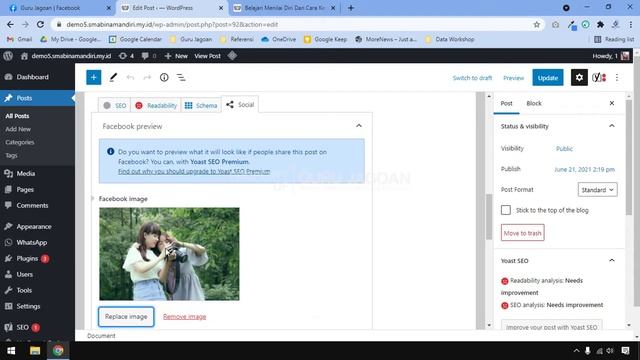
Task: Open the comments bubble in admin bar
Action: 149,56
